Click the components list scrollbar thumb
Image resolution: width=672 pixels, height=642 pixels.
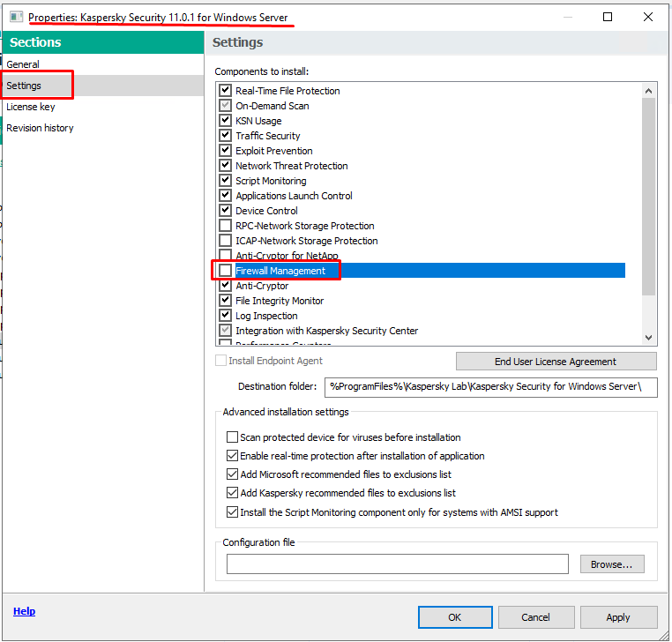tap(648, 197)
